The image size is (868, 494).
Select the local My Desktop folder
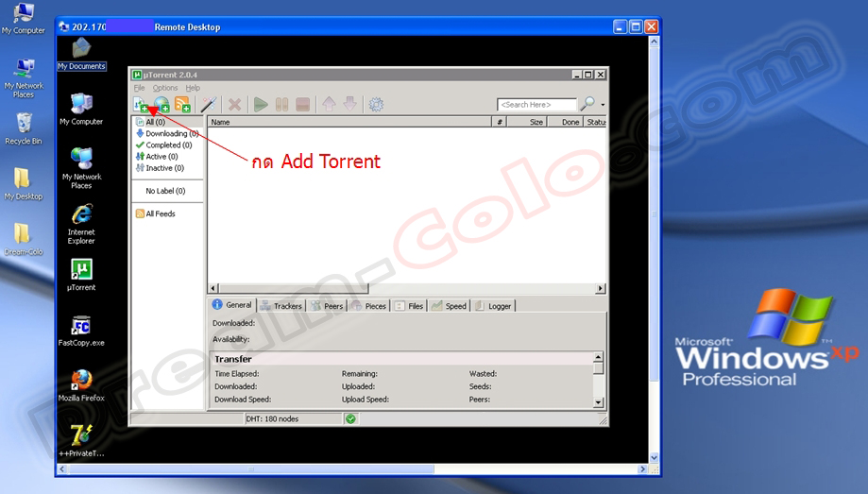23,184
